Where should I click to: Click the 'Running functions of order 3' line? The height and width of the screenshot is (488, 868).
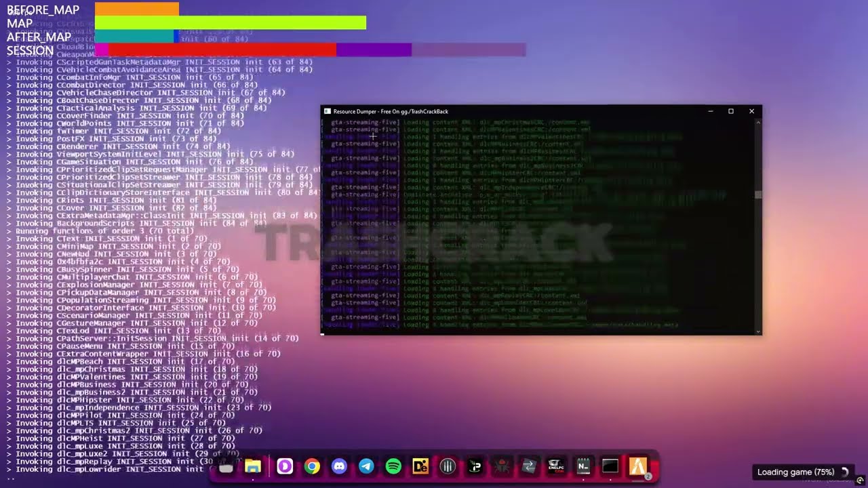[100, 230]
